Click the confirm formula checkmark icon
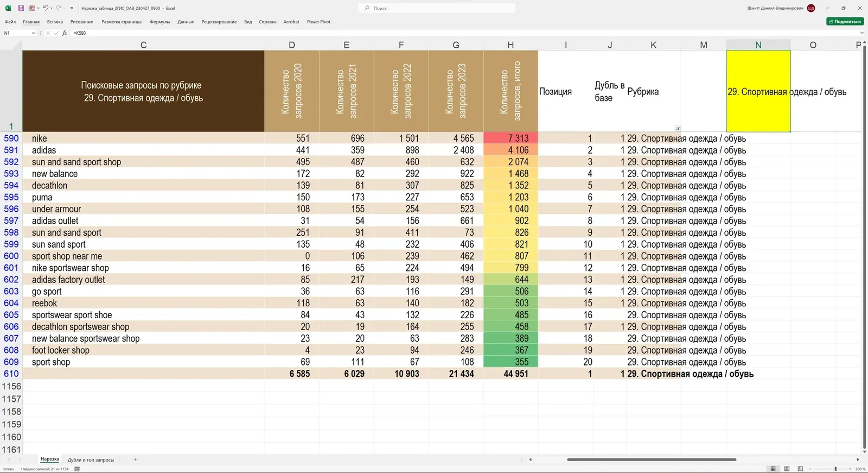 [x=56, y=33]
